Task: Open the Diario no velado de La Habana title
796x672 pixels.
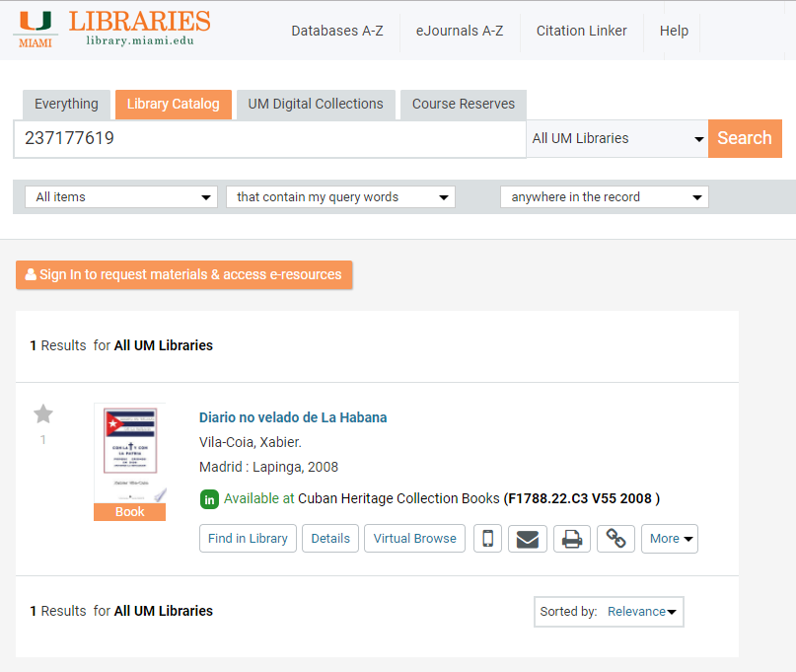Action: point(293,417)
